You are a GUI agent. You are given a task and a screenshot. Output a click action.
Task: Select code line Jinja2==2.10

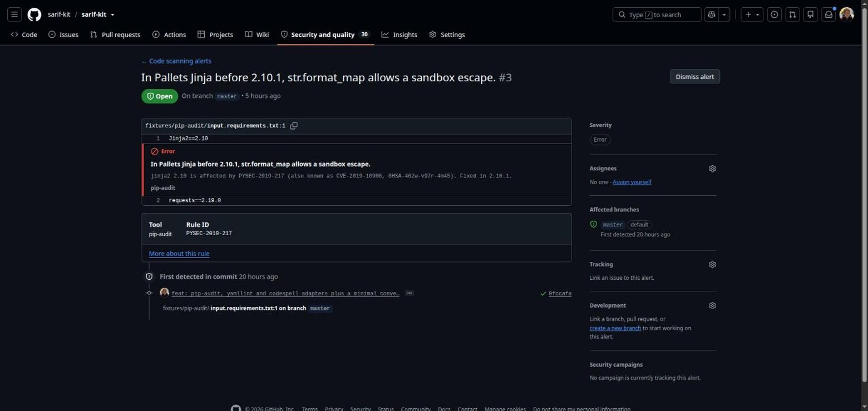189,138
